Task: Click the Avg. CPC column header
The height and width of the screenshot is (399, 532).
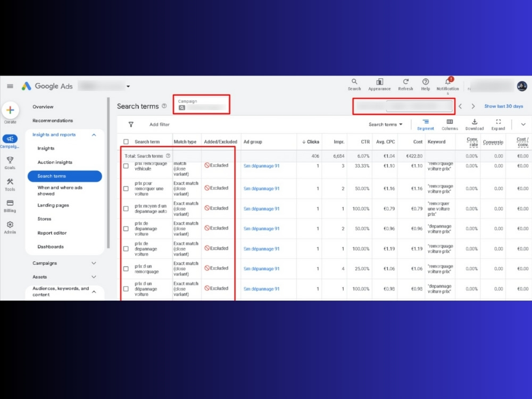Action: (385, 142)
